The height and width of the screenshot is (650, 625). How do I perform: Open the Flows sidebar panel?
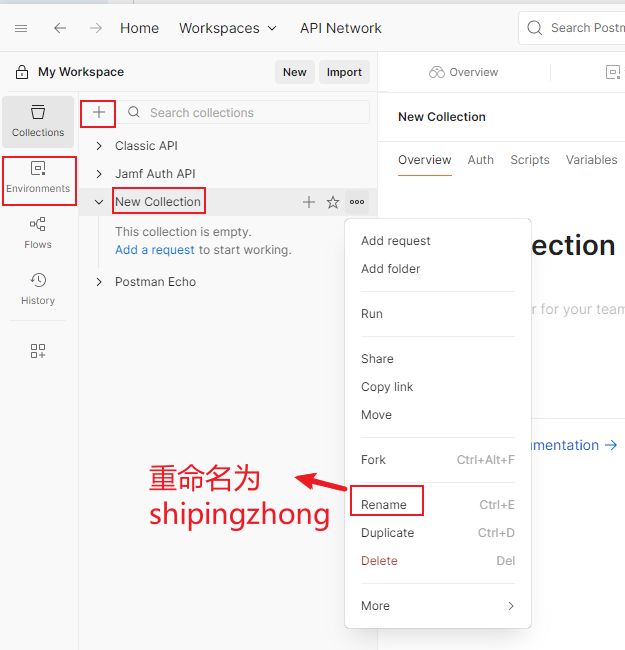(38, 233)
